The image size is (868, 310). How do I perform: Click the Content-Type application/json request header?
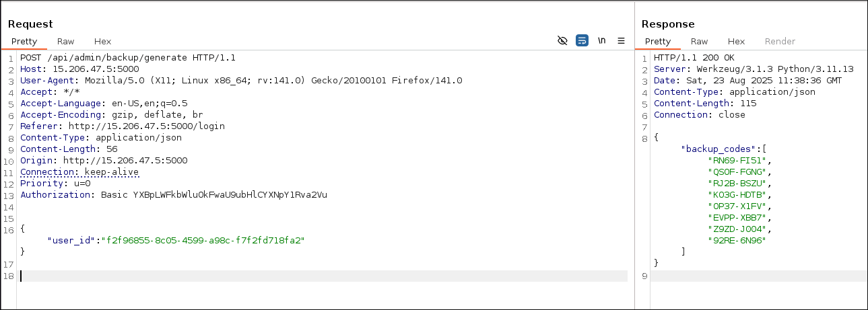pyautogui.click(x=92, y=138)
